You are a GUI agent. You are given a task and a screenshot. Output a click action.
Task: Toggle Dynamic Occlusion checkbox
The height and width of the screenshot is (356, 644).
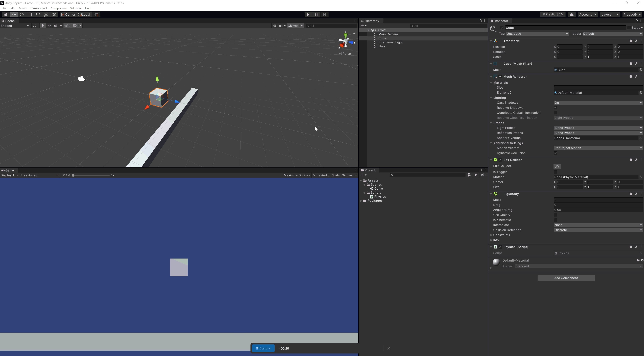click(555, 153)
